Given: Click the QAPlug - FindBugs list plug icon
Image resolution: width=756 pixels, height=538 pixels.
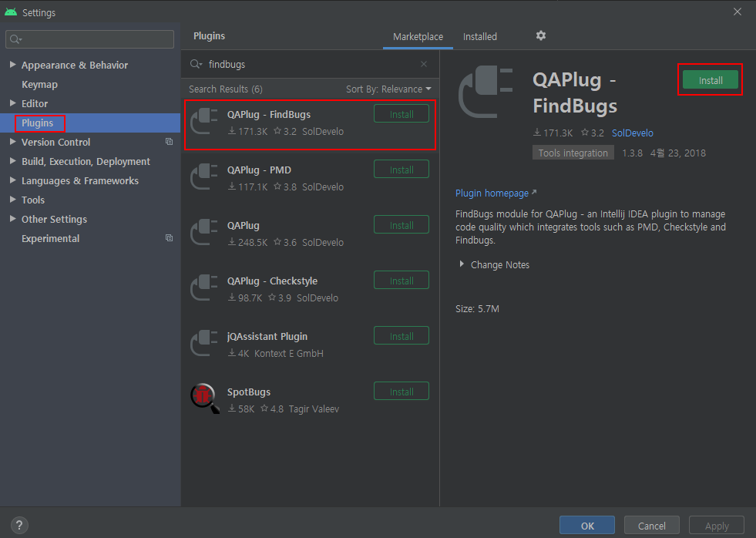Looking at the screenshot, I should pos(204,122).
